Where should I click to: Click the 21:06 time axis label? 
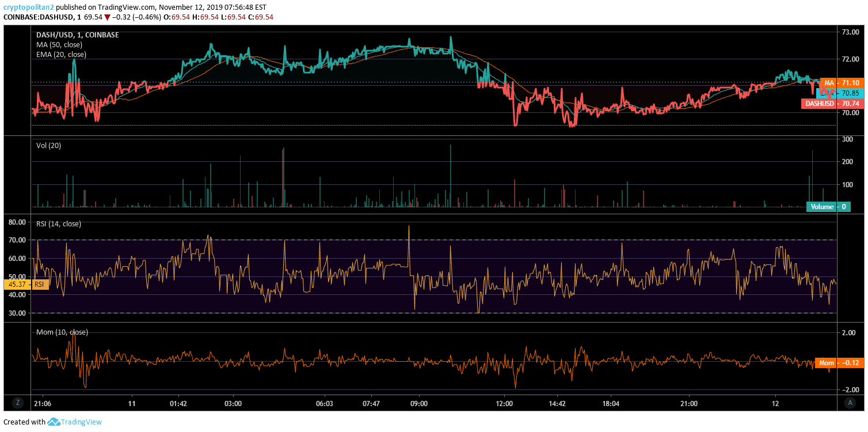[x=43, y=403]
